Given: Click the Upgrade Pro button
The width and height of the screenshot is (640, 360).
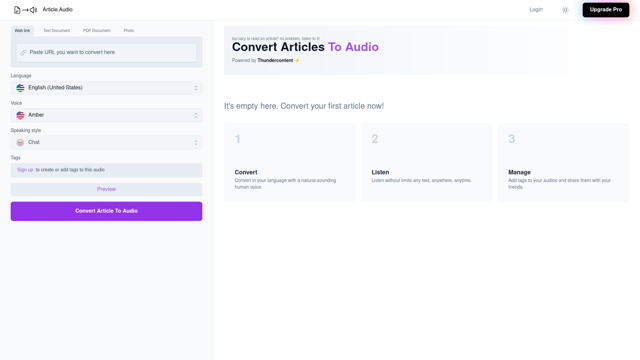Looking at the screenshot, I should (606, 10).
